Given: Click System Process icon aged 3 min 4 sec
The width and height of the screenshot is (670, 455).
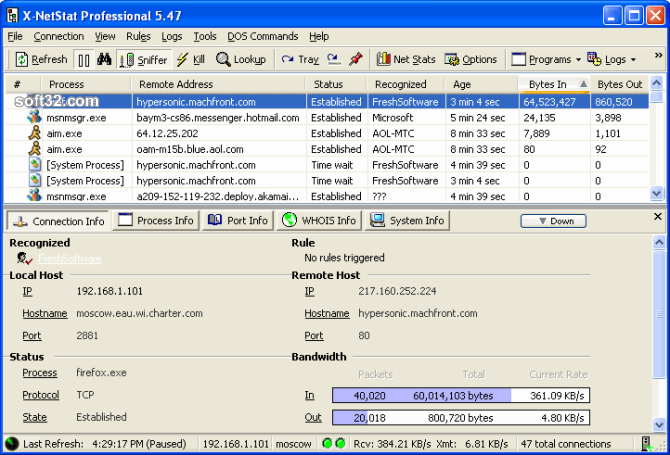Looking at the screenshot, I should point(35,180).
